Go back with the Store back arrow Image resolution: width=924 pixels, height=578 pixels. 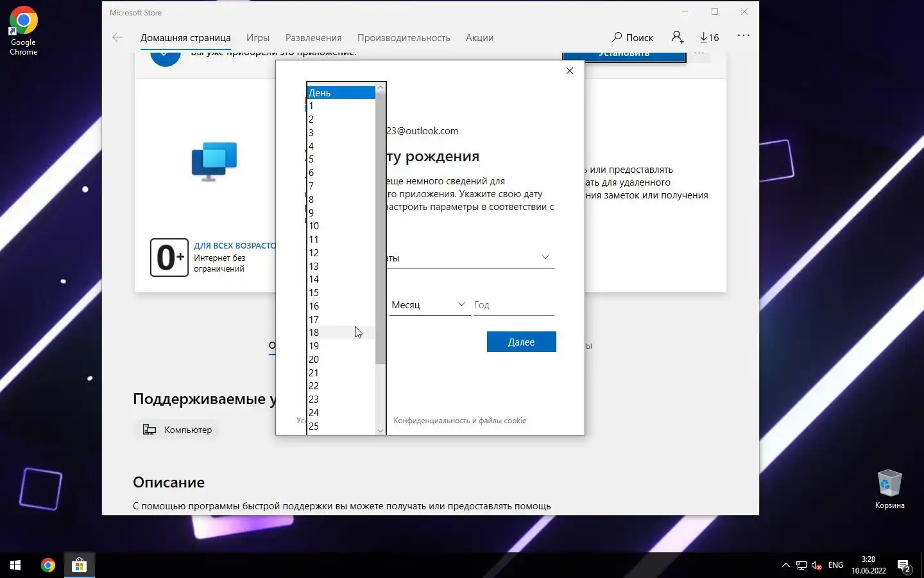coord(117,37)
